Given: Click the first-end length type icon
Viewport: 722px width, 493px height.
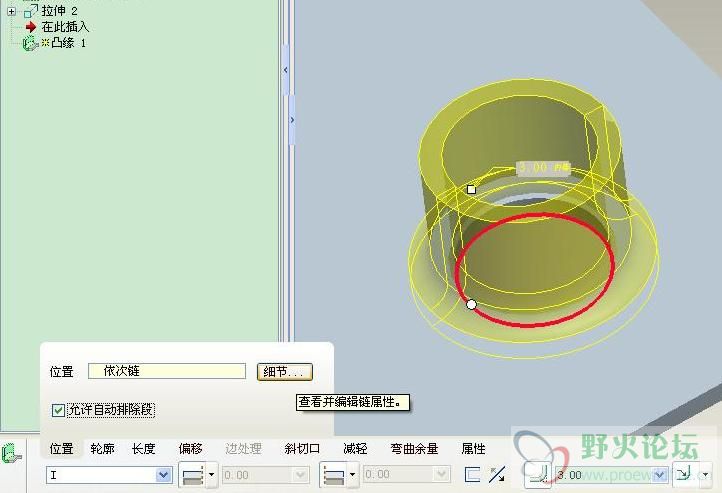Looking at the screenshot, I should click(193, 475).
